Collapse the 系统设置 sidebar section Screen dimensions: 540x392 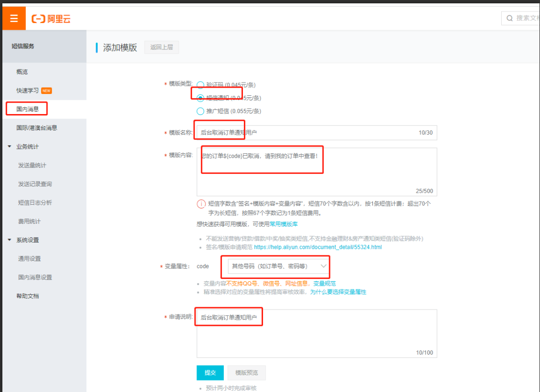point(10,240)
